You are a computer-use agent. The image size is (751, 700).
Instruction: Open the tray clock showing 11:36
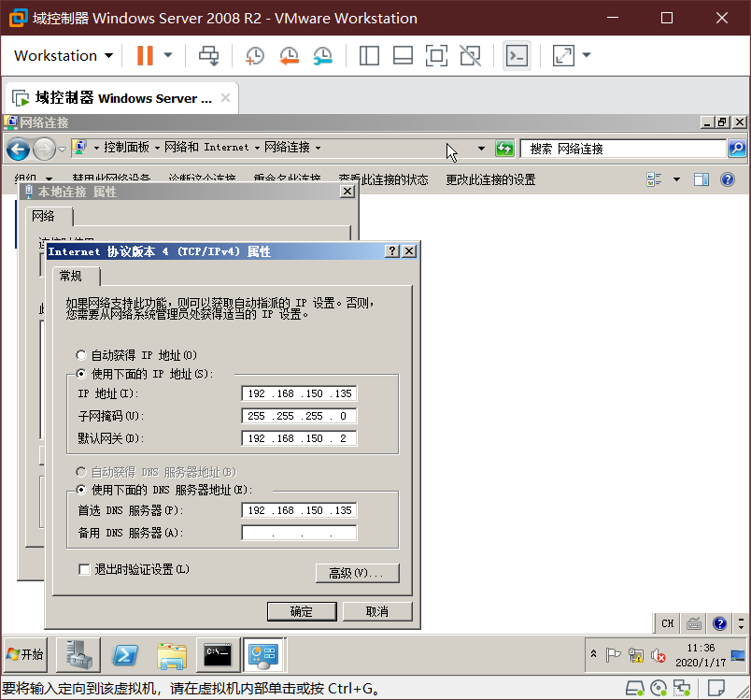coord(701,655)
